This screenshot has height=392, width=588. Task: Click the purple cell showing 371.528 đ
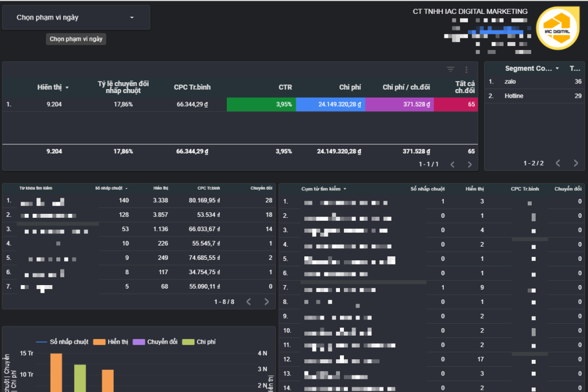[400, 105]
